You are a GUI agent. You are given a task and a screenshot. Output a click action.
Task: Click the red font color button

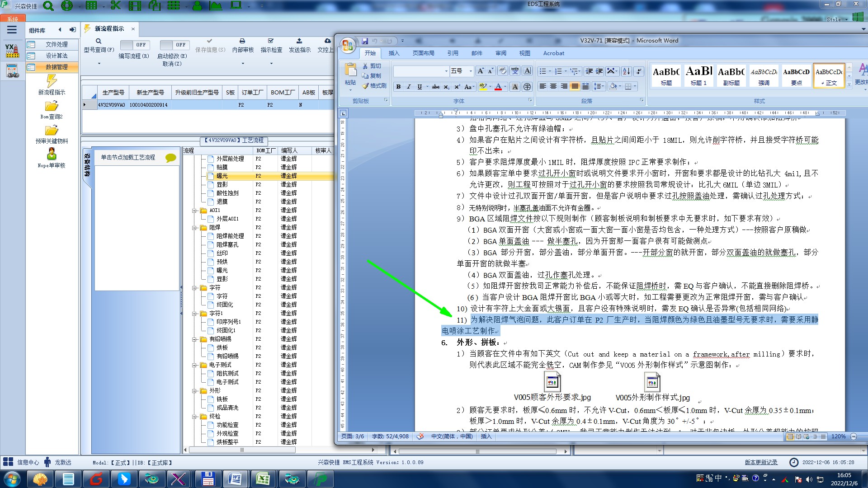(x=498, y=87)
